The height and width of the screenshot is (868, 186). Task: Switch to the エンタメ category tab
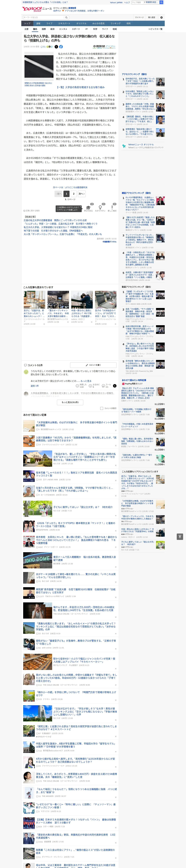(x=63, y=29)
